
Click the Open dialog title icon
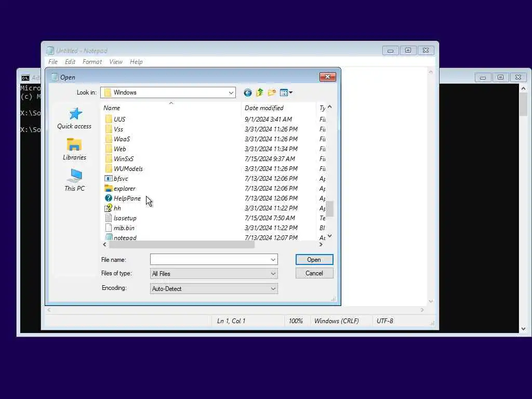pos(54,77)
